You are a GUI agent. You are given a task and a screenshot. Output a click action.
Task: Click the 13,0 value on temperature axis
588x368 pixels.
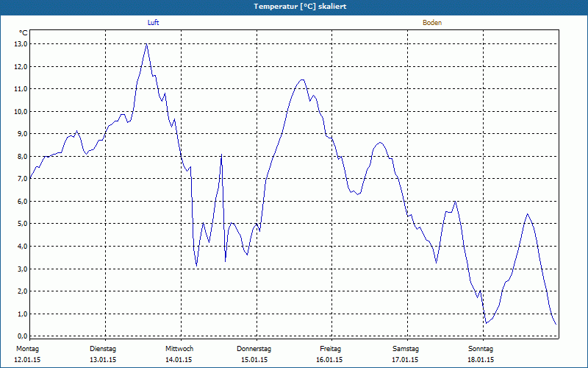click(x=22, y=44)
